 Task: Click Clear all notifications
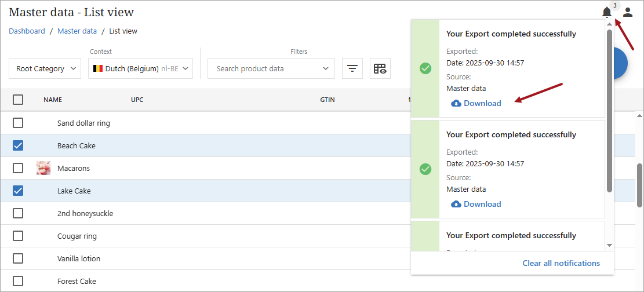coord(561,263)
